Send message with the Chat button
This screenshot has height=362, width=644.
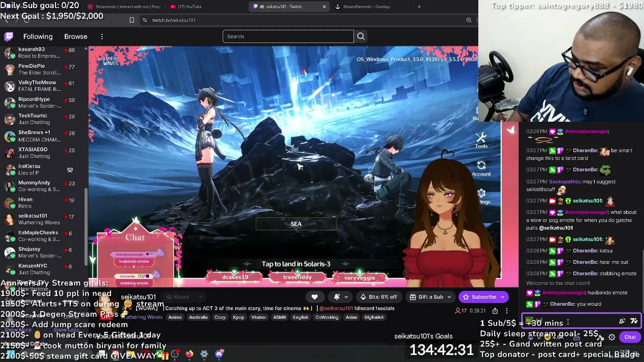click(x=630, y=337)
